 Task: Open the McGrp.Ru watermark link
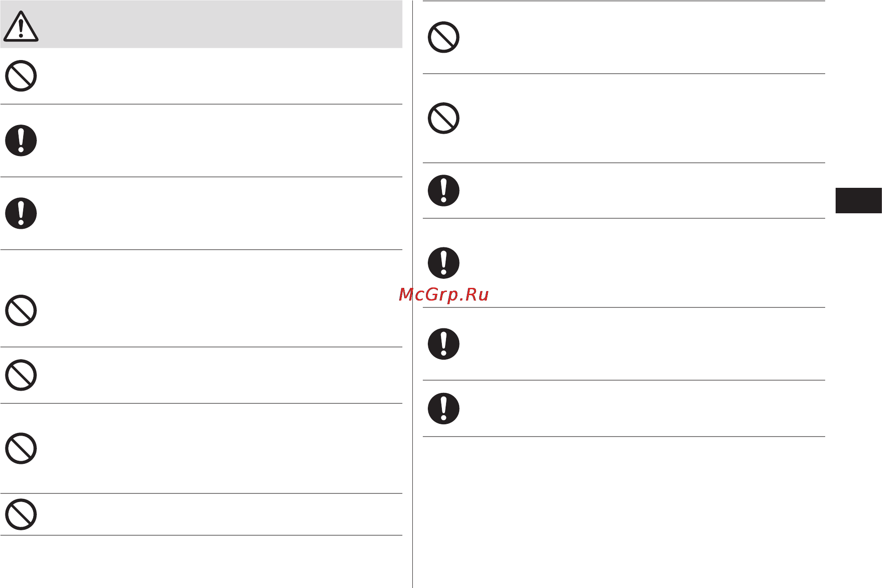(444, 295)
